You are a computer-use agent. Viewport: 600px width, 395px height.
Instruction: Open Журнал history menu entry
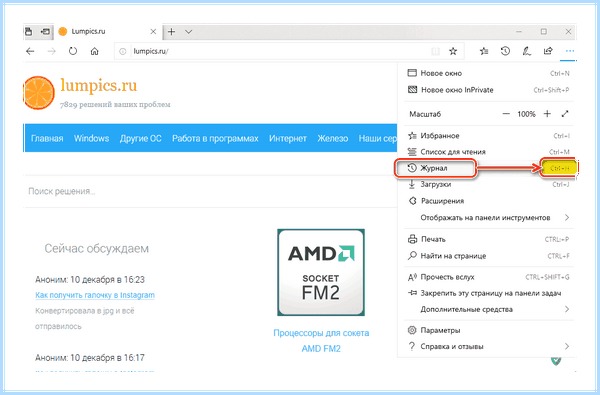(488, 168)
